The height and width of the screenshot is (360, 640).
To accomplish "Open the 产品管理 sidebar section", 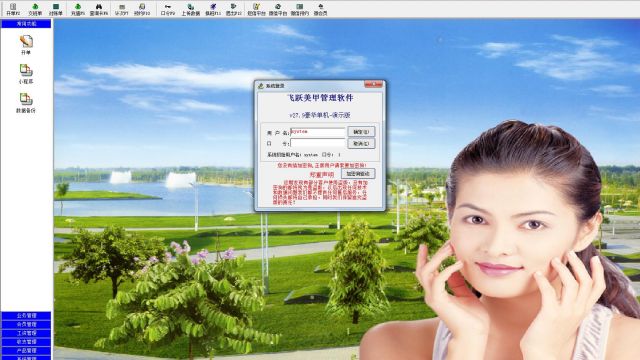I will (26, 351).
